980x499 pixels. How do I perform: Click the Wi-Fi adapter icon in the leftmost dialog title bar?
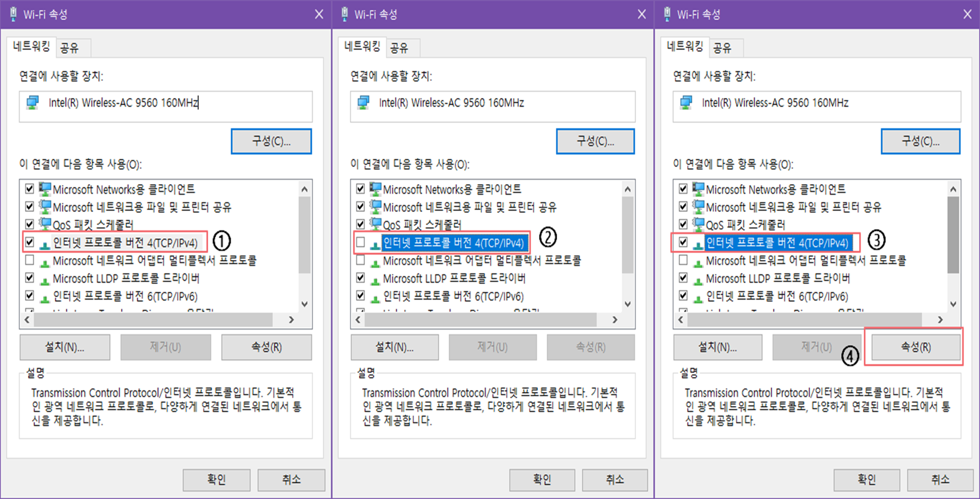tap(14, 14)
